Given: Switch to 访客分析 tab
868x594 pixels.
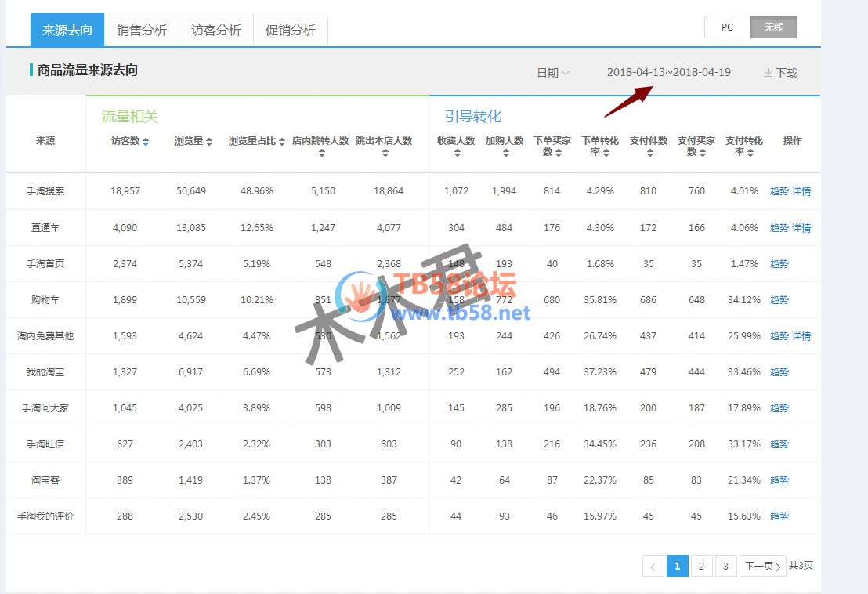Looking at the screenshot, I should click(216, 31).
